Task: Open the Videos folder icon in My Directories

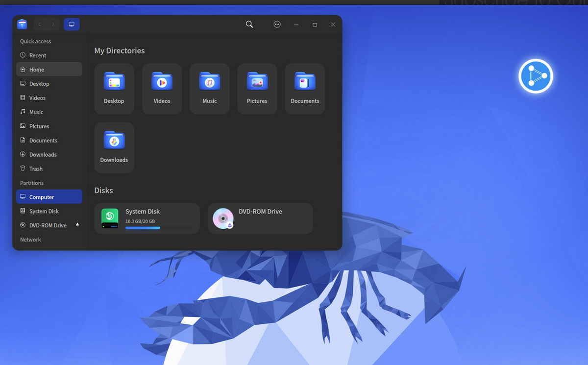Action: coord(162,82)
